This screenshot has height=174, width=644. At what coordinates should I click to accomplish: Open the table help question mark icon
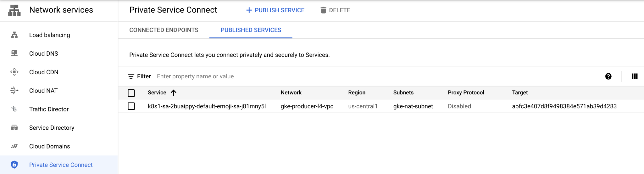[608, 76]
